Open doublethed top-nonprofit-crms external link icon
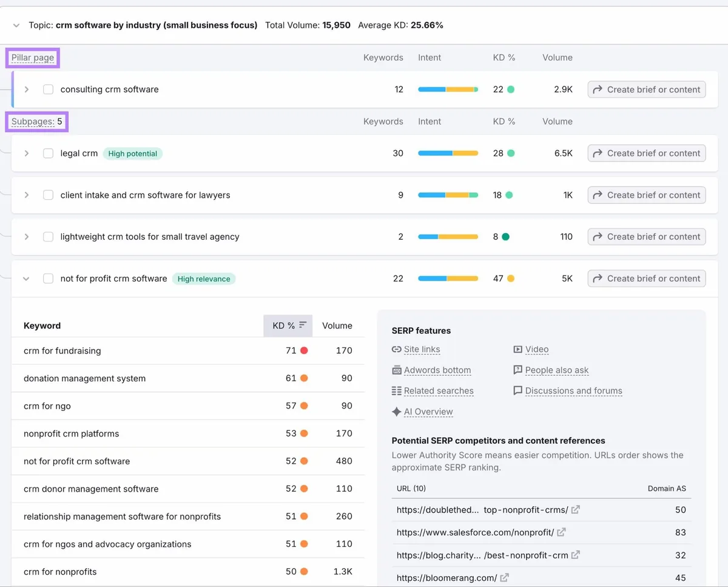The height and width of the screenshot is (587, 728). (x=576, y=509)
